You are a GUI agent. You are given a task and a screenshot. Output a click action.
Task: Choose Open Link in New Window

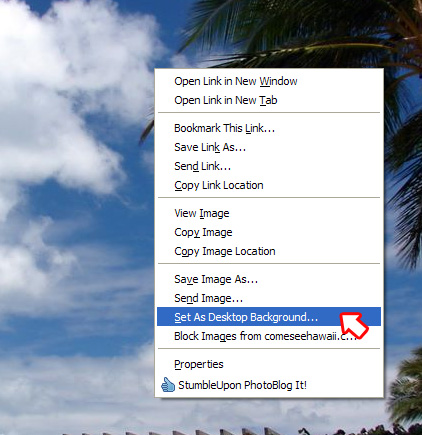click(x=269, y=81)
